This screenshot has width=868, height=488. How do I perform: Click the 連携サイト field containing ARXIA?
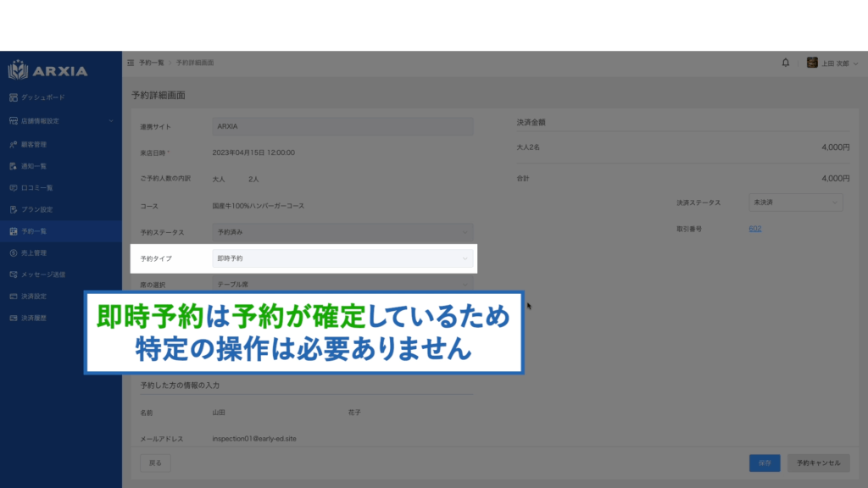(342, 126)
